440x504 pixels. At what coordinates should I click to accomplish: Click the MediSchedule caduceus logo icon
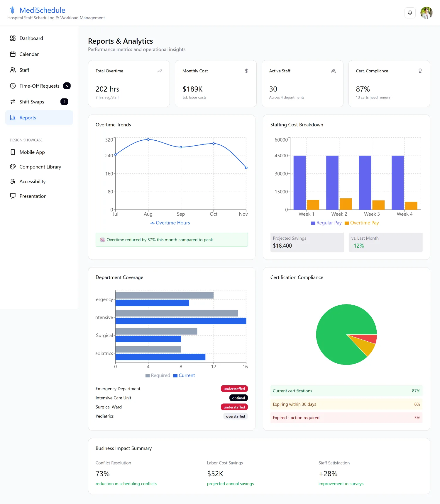click(x=12, y=10)
